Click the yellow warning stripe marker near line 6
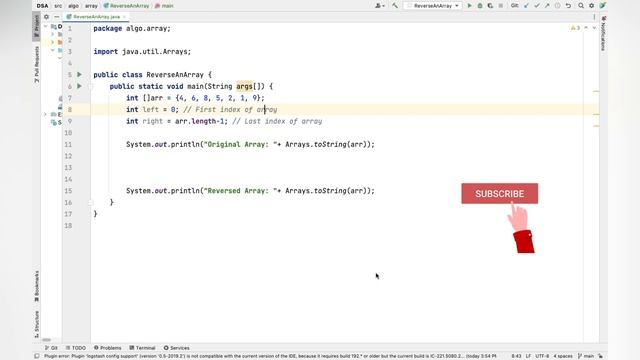The width and height of the screenshot is (640, 360). (596, 91)
